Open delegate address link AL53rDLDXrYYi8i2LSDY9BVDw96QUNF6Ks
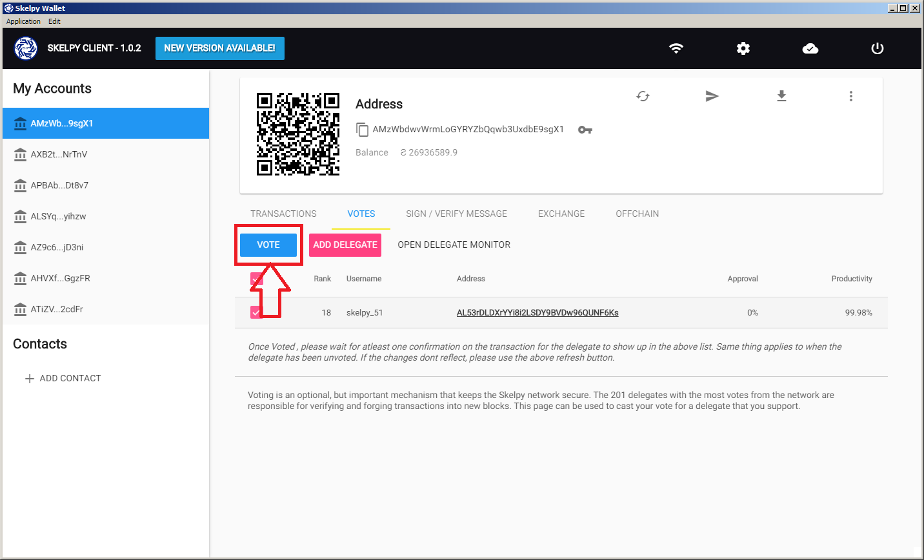Image resolution: width=924 pixels, height=560 pixels. [537, 313]
